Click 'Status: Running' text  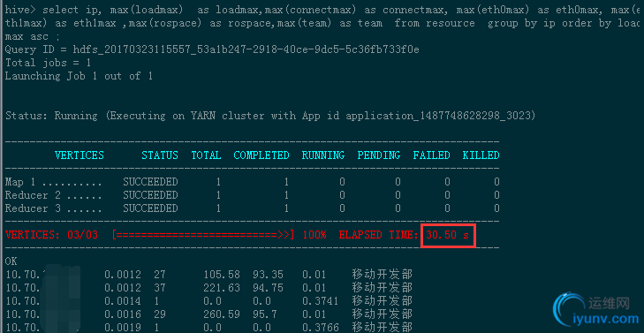point(51,116)
